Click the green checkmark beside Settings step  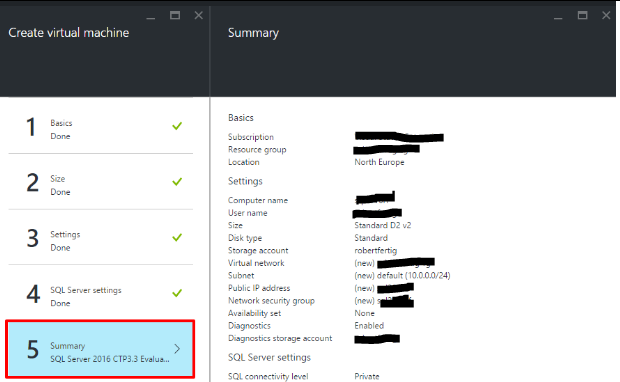click(x=177, y=237)
